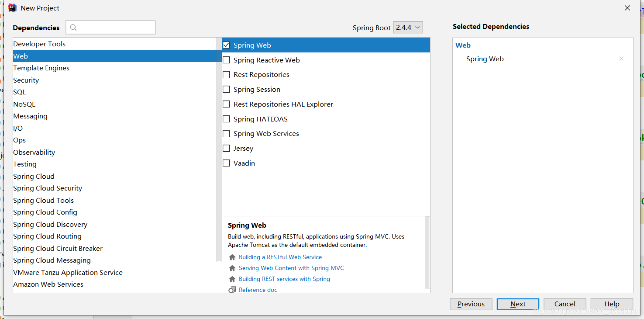Choose Amazon Web Services category
The height and width of the screenshot is (319, 644).
coord(114,284)
